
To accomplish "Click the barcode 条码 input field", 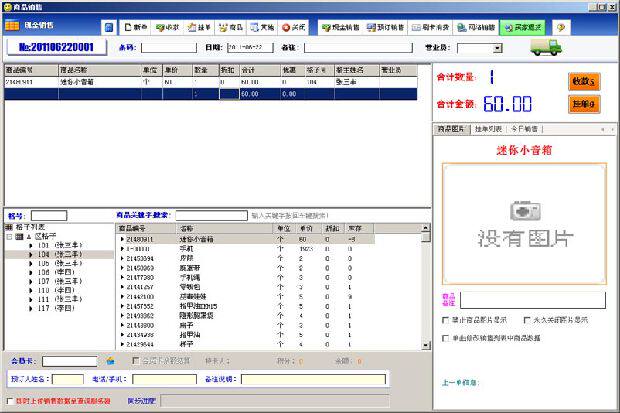I will click(169, 48).
